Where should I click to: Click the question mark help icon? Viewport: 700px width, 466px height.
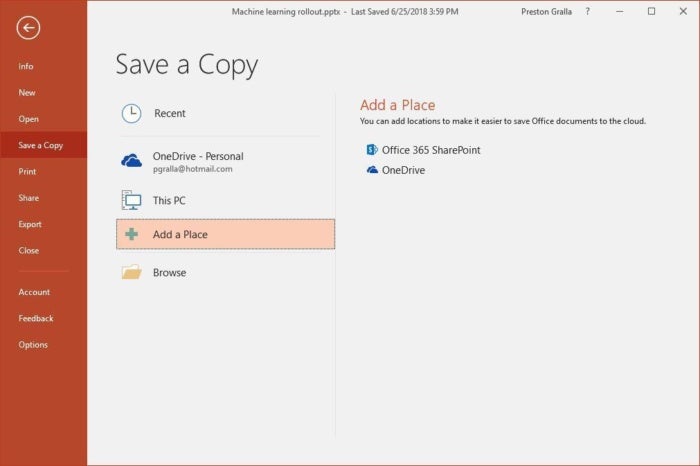click(588, 12)
